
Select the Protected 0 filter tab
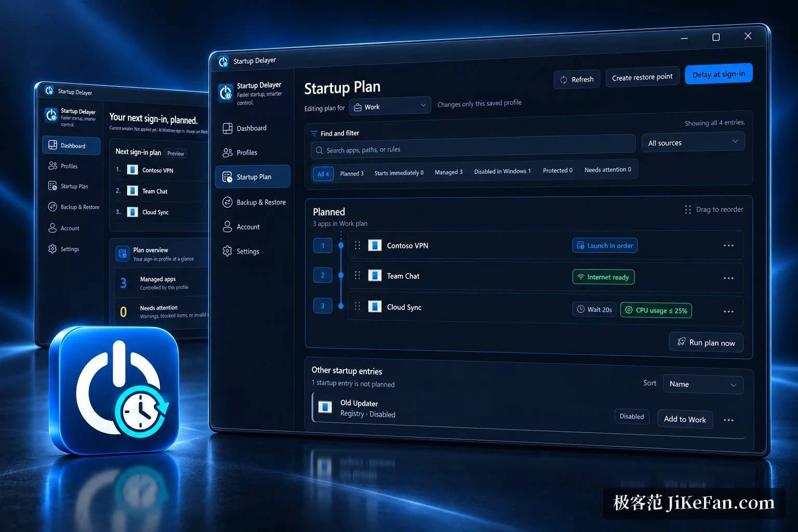pyautogui.click(x=557, y=170)
